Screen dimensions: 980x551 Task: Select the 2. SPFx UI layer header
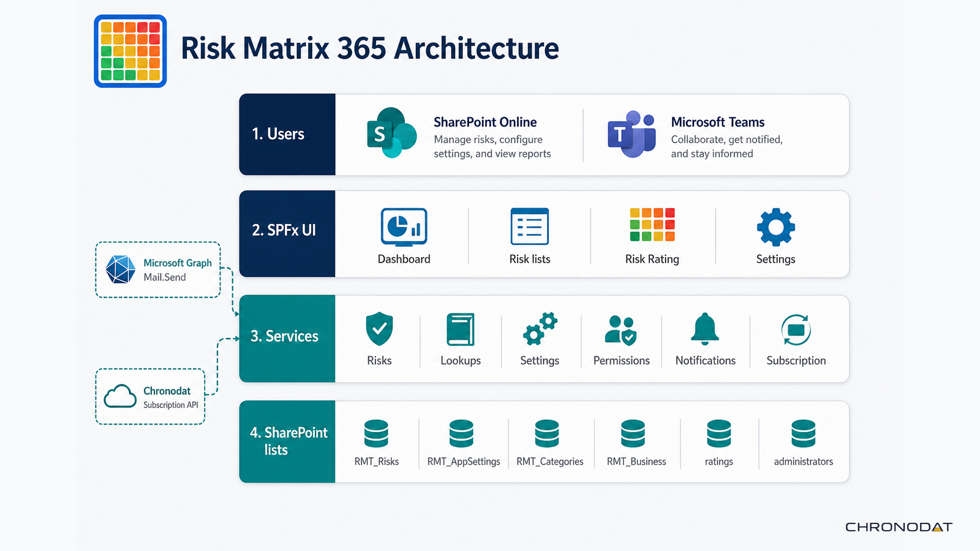(x=287, y=234)
